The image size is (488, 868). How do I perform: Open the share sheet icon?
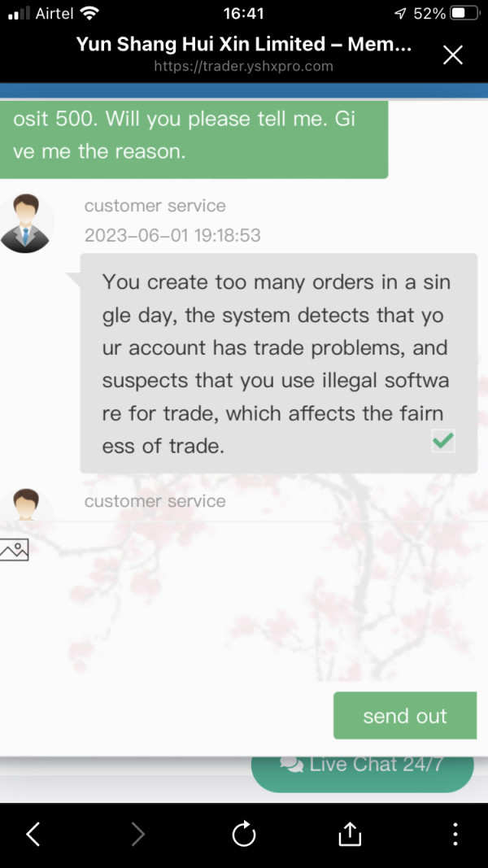pos(349,833)
